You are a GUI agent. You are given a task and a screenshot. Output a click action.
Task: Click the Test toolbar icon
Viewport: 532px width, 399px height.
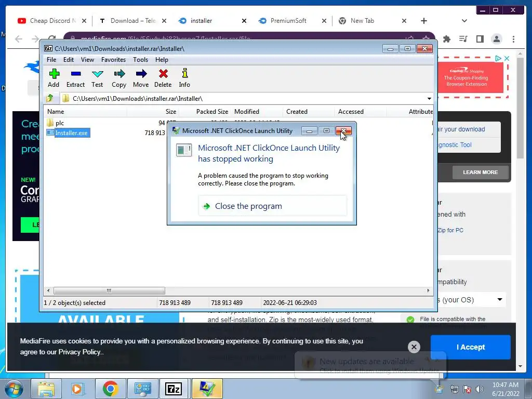pos(97,78)
